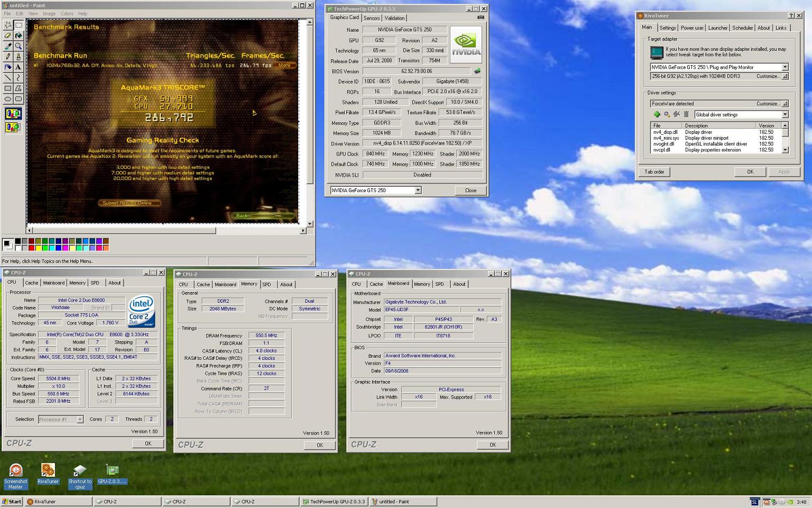The width and height of the screenshot is (812, 508).
Task: Choose the Pencil tool in Paint
Action: point(8,57)
